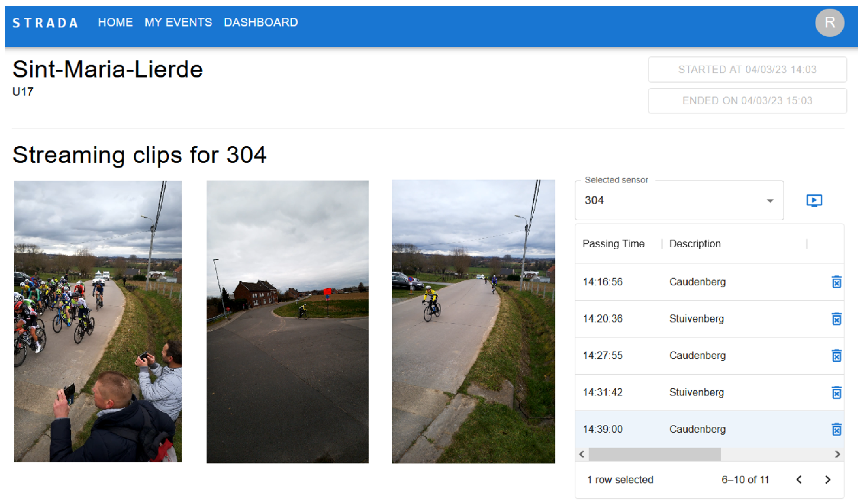The image size is (863, 504).
Task: Click the STRADA logo link
Action: pyautogui.click(x=45, y=23)
